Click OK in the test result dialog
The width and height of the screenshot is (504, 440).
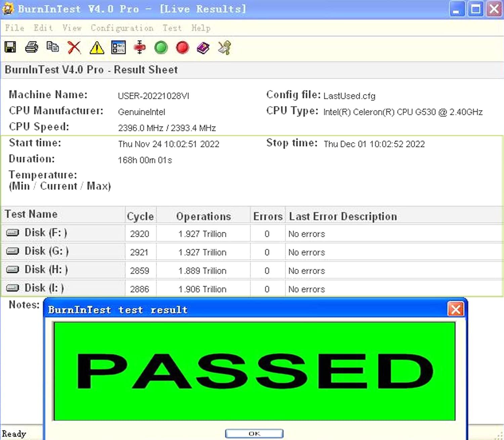click(x=254, y=434)
